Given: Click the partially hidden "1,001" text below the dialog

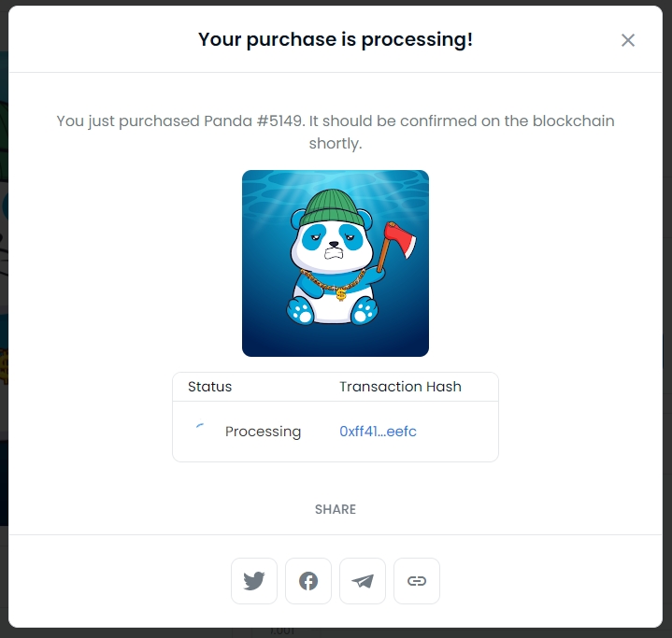Looking at the screenshot, I should 280,631.
